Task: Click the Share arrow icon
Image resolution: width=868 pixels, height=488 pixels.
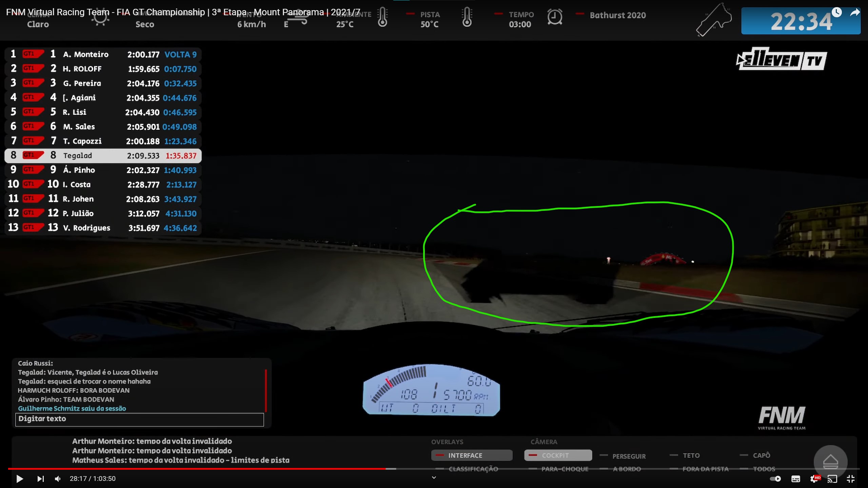Action: pos(855,13)
